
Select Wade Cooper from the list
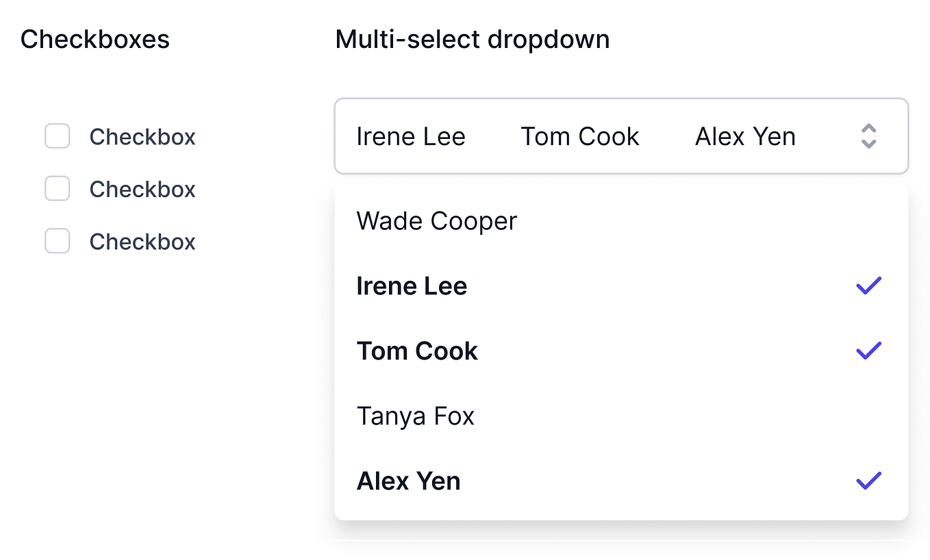(x=436, y=220)
